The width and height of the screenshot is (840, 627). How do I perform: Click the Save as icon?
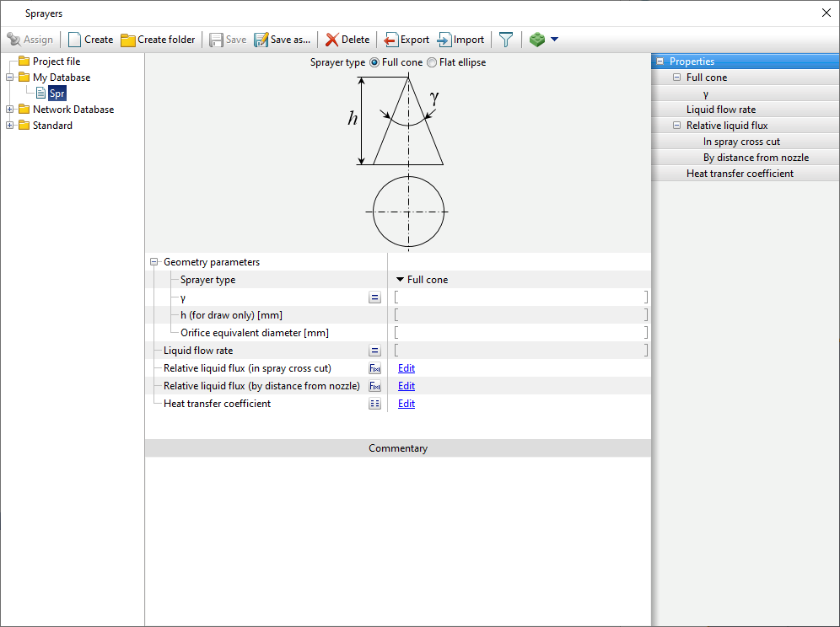coord(261,40)
